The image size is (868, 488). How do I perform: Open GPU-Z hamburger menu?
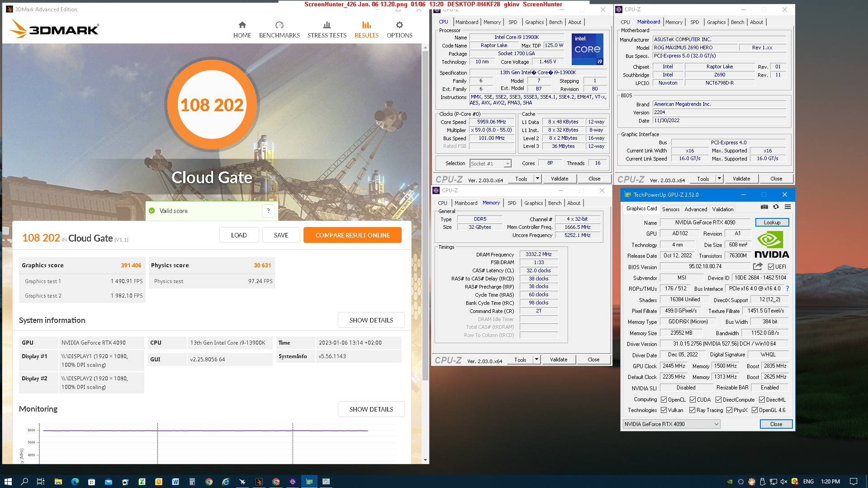787,207
